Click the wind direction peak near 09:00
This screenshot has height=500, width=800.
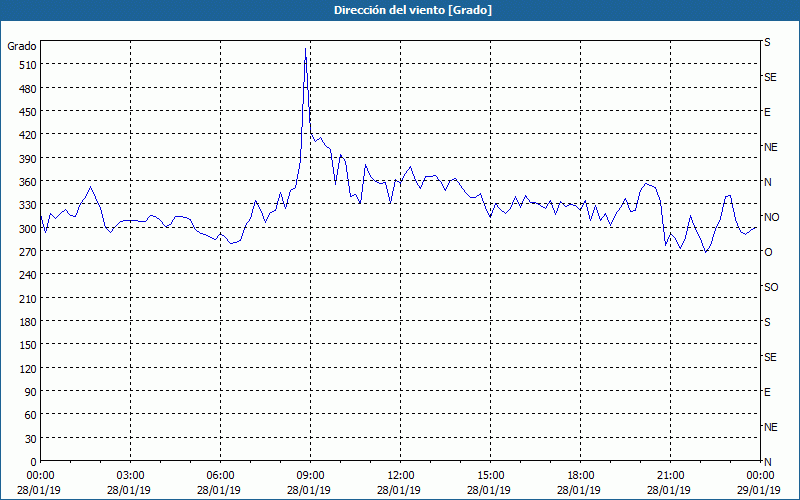(x=305, y=49)
